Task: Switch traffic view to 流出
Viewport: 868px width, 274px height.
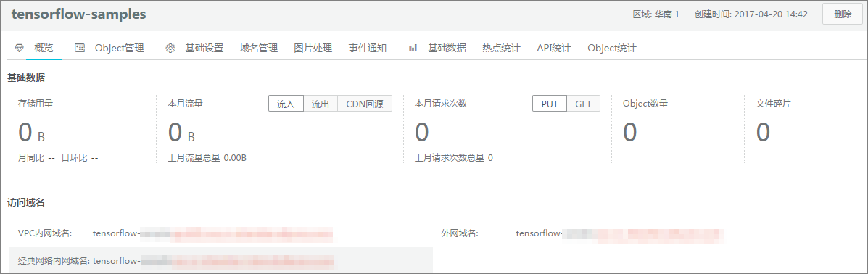Action: [321, 104]
